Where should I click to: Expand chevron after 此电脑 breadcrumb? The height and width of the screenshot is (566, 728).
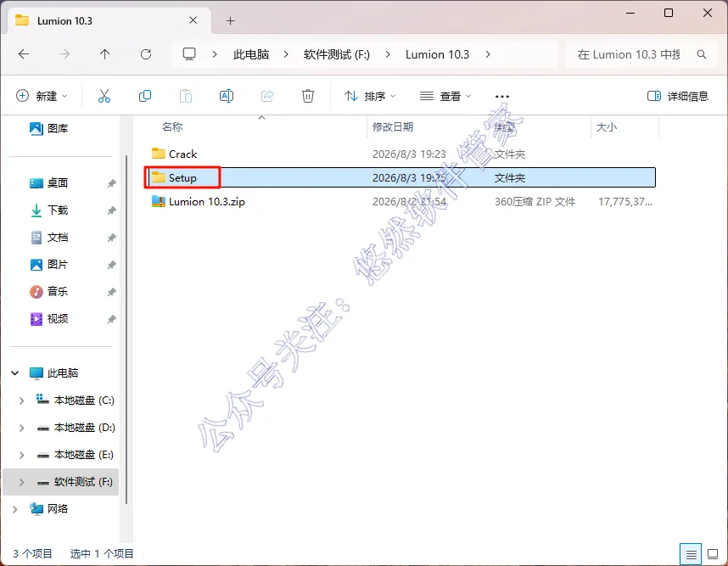click(x=286, y=54)
